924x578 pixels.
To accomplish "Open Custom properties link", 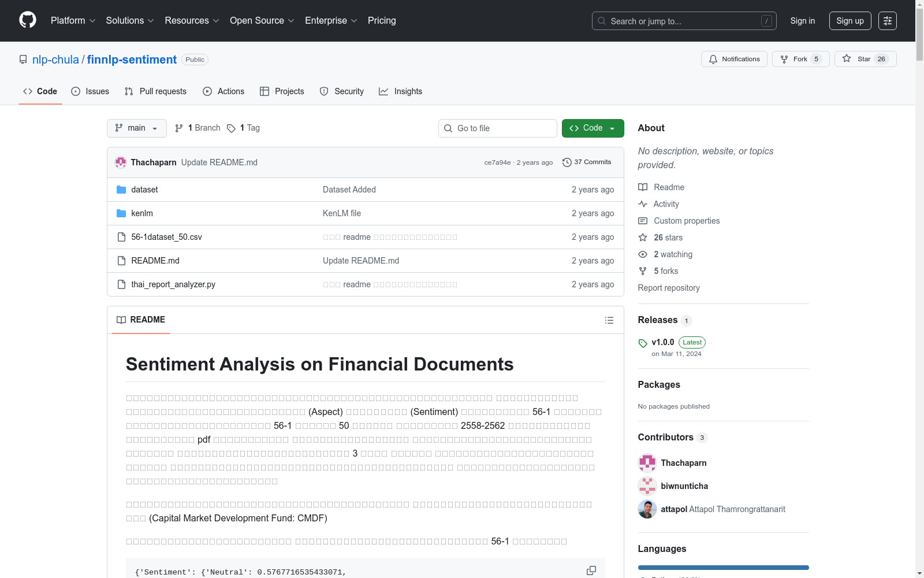I will (x=679, y=221).
